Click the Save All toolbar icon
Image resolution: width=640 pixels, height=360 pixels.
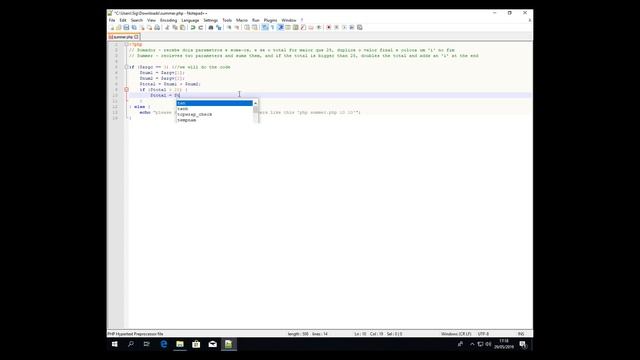134,27
